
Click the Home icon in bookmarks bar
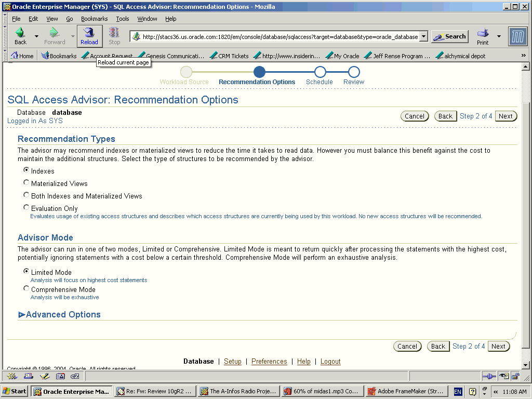15,56
